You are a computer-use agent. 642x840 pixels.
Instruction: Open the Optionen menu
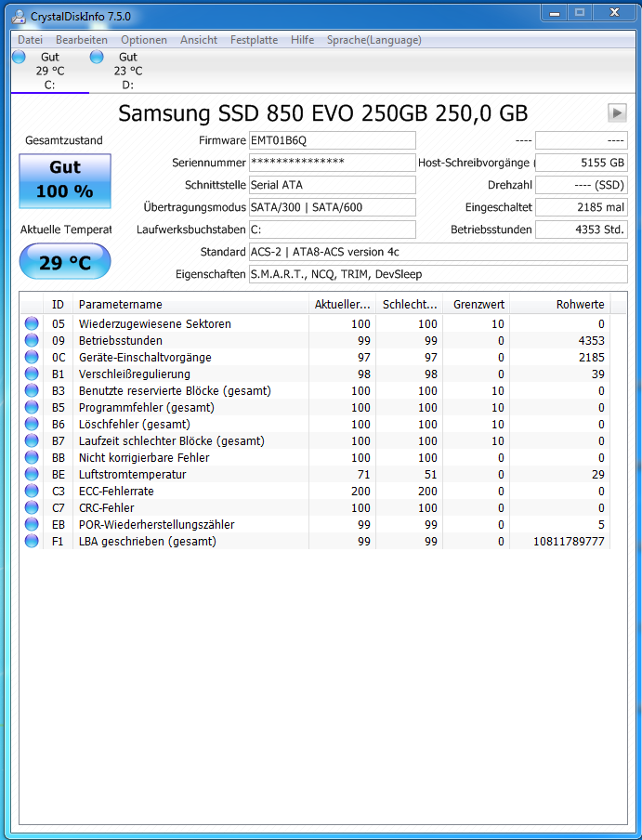[x=143, y=40]
